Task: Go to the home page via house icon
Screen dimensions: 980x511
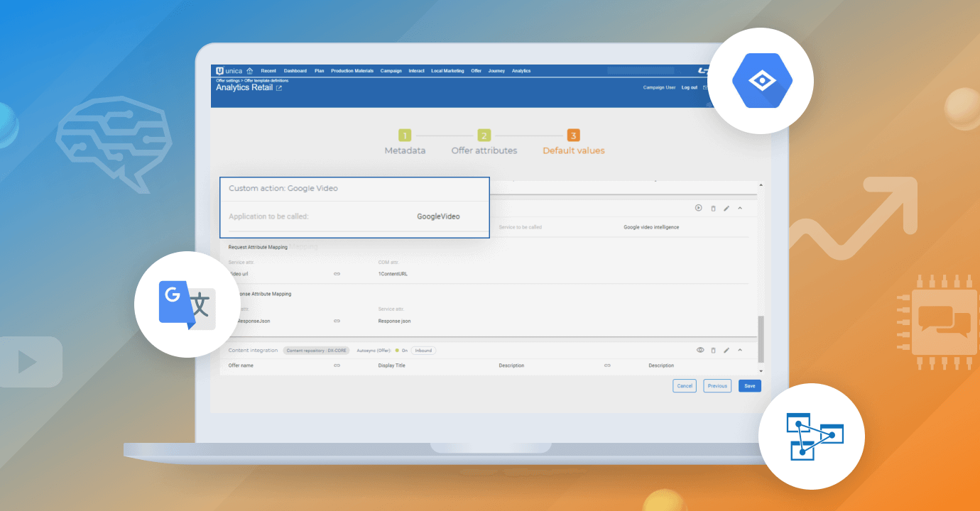Action: pyautogui.click(x=249, y=71)
